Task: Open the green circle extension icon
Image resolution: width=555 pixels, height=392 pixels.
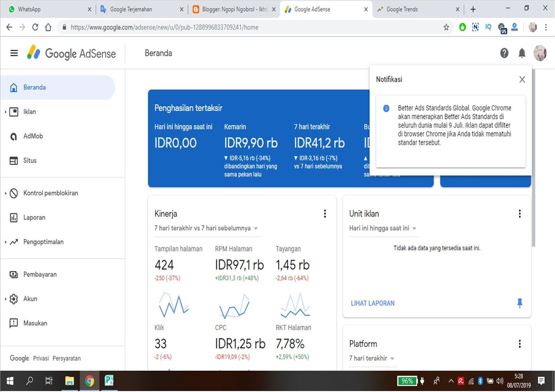Action: 462,27
